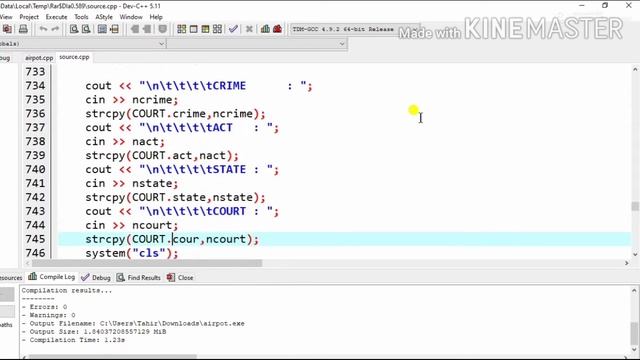640x360 pixels.
Task: Click the Compile & Run toolbar icon
Action: coord(205,29)
